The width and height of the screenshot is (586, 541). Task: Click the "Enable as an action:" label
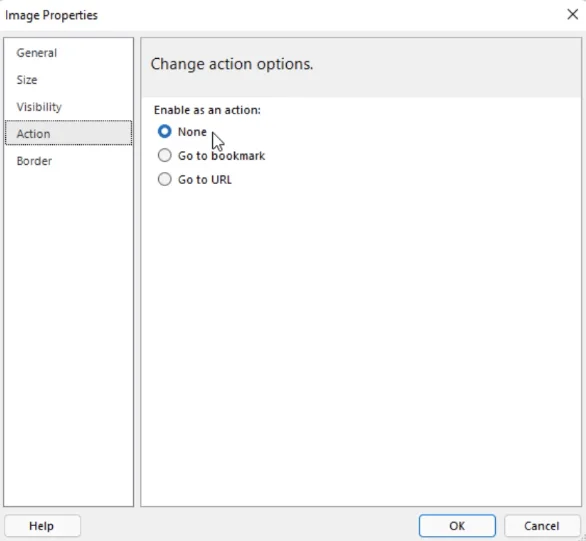tap(207, 110)
